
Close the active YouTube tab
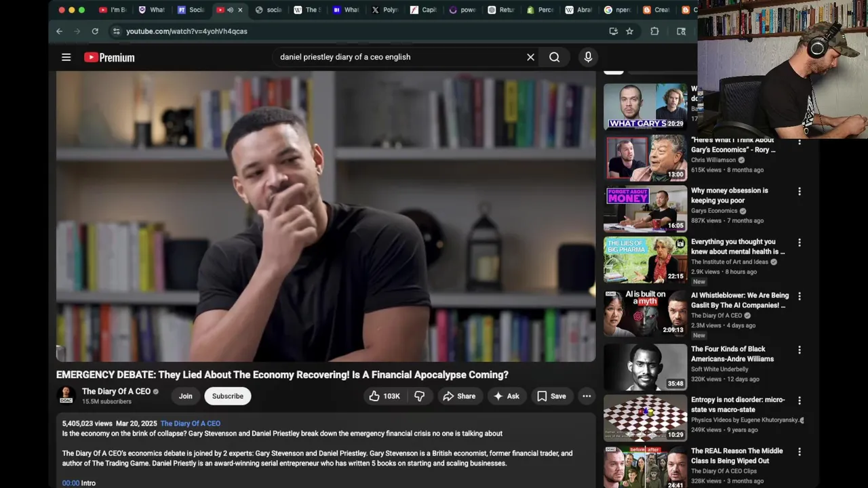240,10
